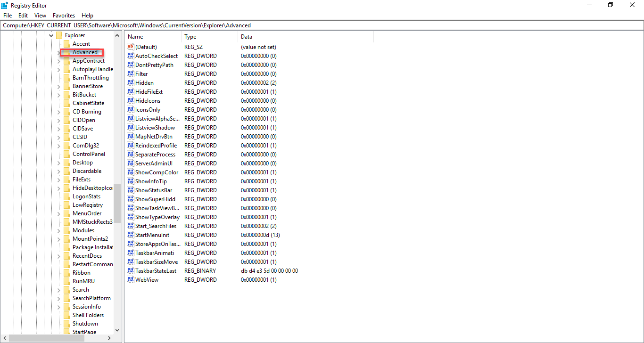Collapse the Explorer key

point(51,35)
